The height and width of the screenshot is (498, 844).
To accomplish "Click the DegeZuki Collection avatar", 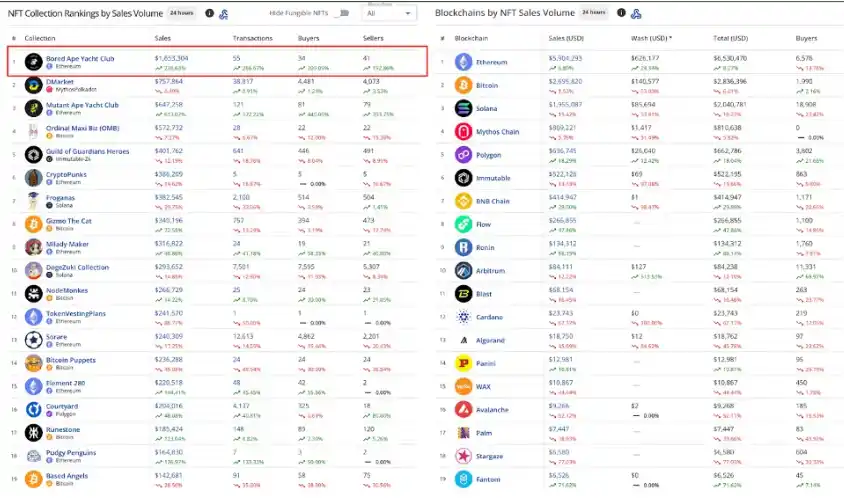I will click(33, 270).
